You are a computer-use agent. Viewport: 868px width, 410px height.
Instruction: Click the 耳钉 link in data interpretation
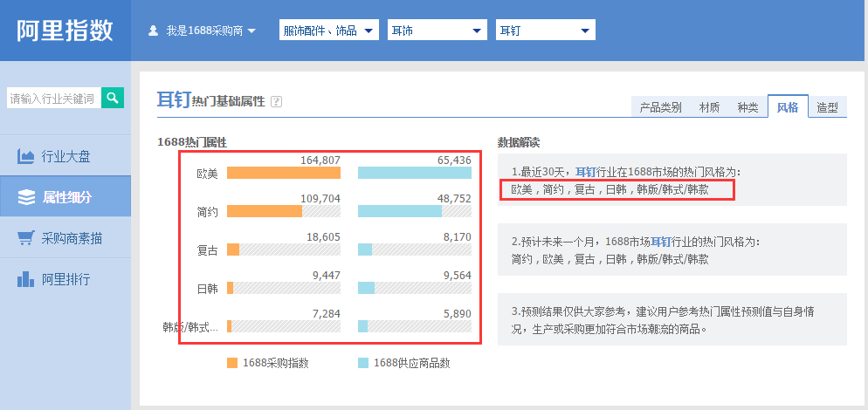[x=585, y=172]
